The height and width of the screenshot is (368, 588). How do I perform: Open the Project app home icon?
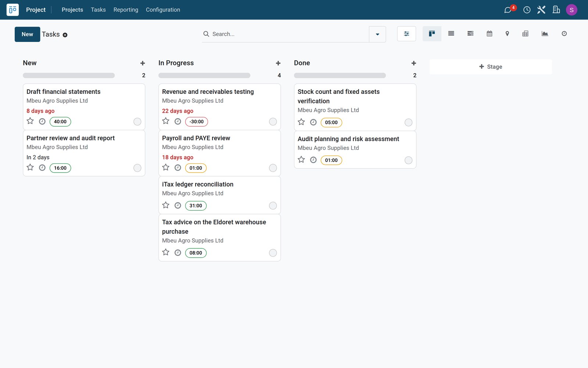(x=12, y=10)
